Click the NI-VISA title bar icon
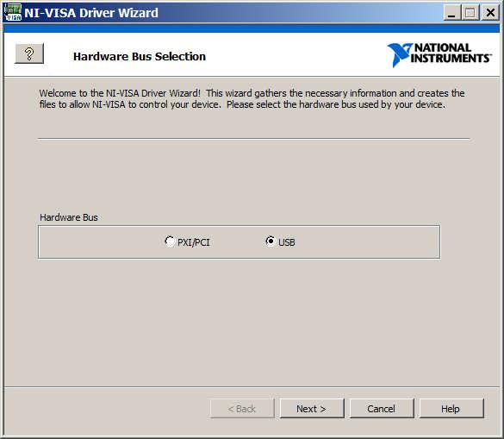Screen dimensions: 504x439 pyautogui.click(x=13, y=13)
